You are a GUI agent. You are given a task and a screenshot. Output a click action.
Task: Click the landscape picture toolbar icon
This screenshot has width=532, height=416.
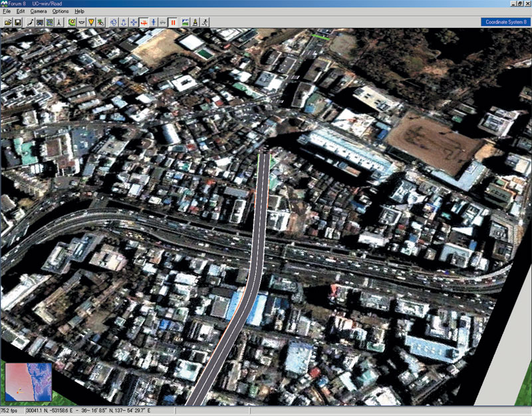pyautogui.click(x=186, y=23)
